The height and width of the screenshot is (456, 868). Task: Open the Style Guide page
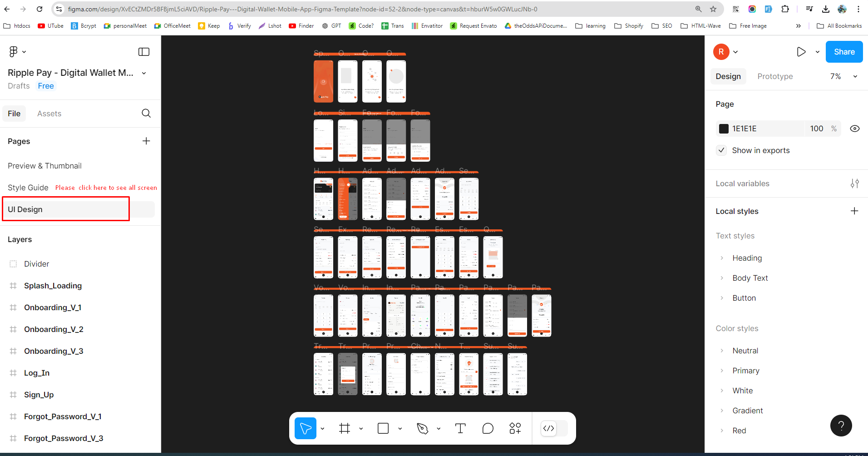28,188
